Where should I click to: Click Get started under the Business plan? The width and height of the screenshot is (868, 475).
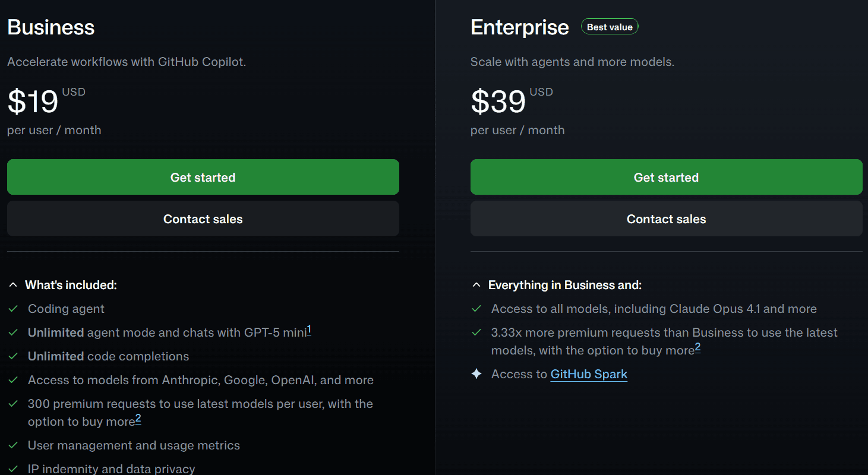[203, 177]
